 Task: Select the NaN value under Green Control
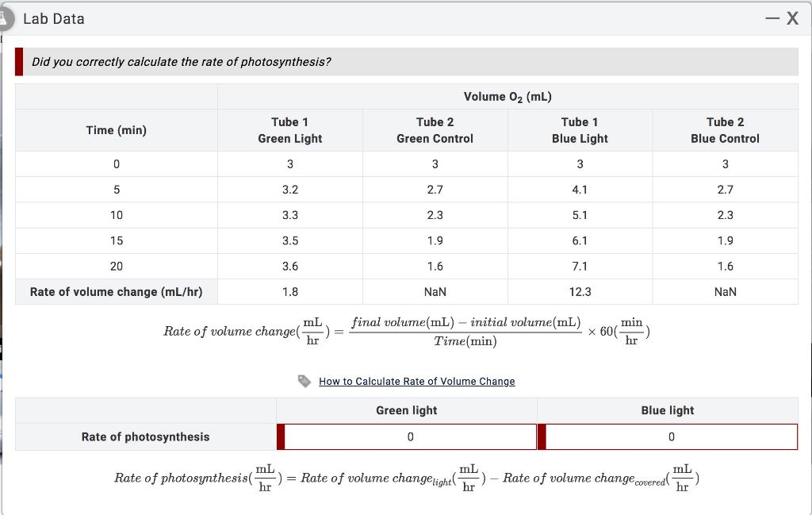coord(435,291)
